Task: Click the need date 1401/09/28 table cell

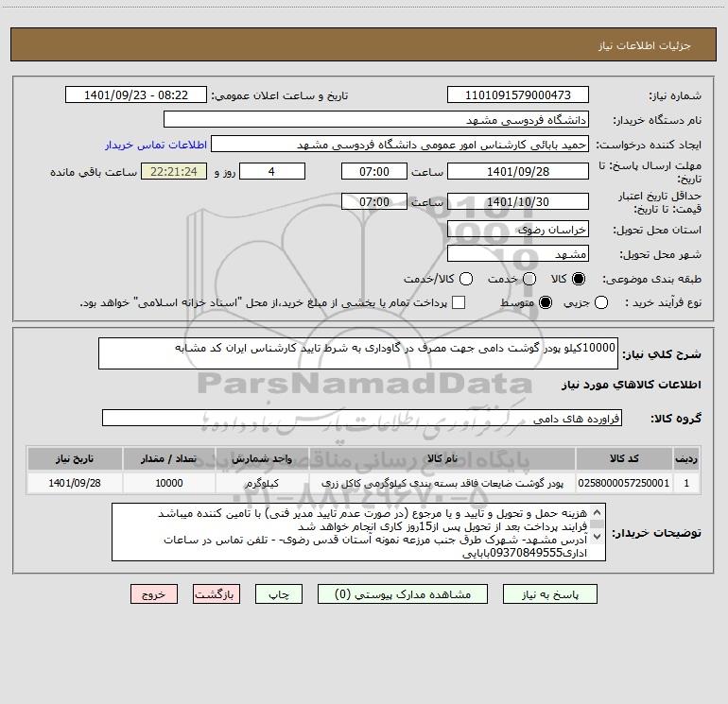Action: [75, 483]
